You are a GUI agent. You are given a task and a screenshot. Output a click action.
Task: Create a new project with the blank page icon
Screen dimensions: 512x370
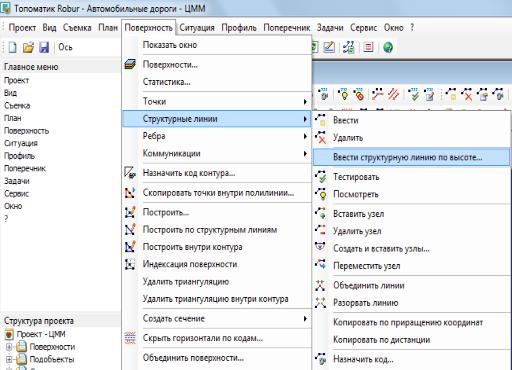coord(12,47)
